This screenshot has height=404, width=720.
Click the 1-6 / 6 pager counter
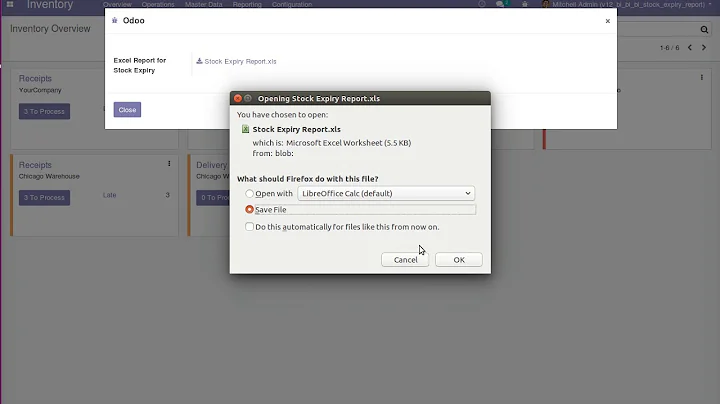(x=669, y=48)
